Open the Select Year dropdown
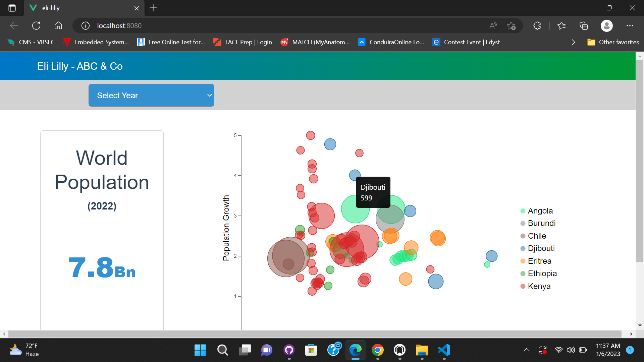 coord(151,95)
